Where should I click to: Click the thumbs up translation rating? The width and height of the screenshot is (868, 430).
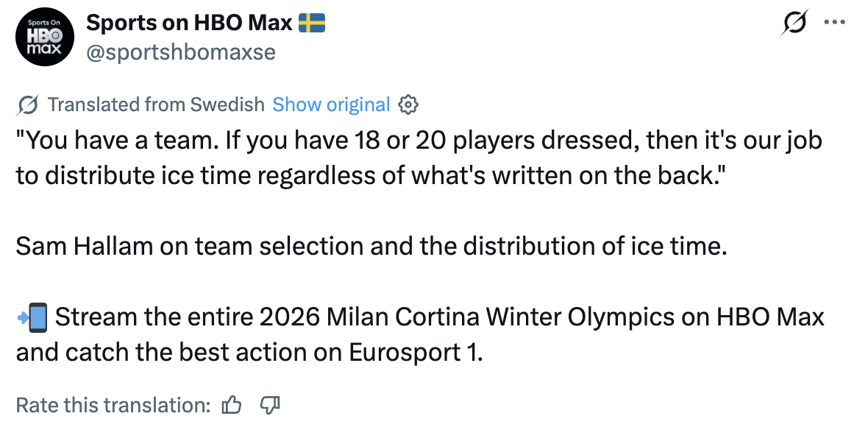(x=232, y=405)
